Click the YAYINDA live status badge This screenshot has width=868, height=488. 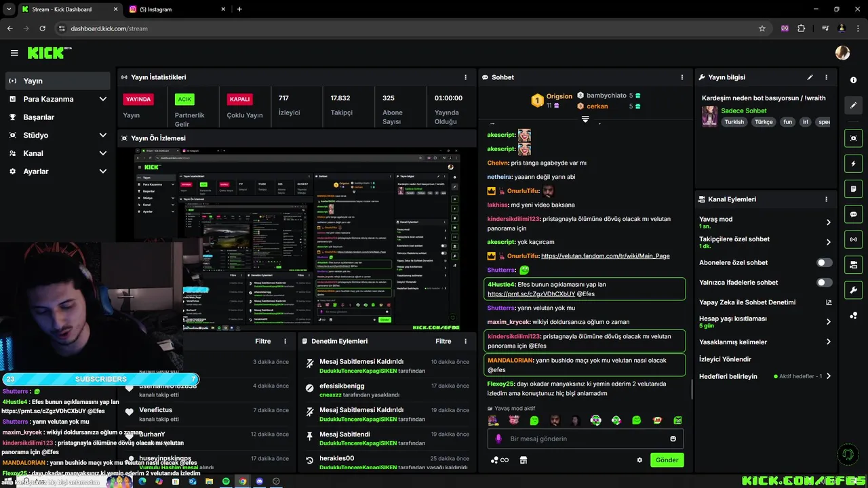[138, 99]
